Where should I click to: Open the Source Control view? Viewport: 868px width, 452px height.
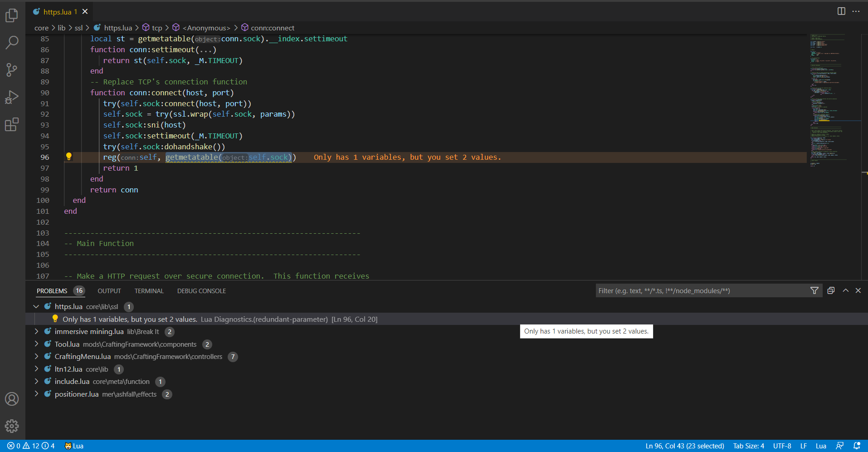click(12, 70)
